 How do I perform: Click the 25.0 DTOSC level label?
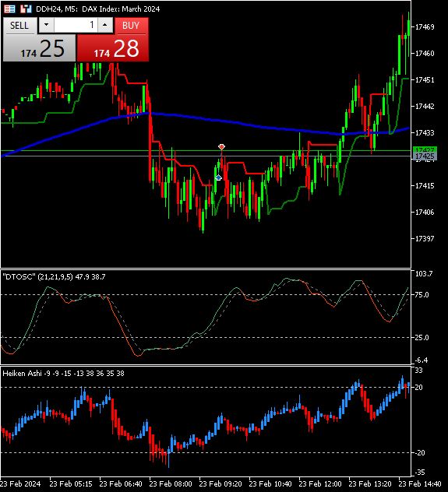[422, 338]
